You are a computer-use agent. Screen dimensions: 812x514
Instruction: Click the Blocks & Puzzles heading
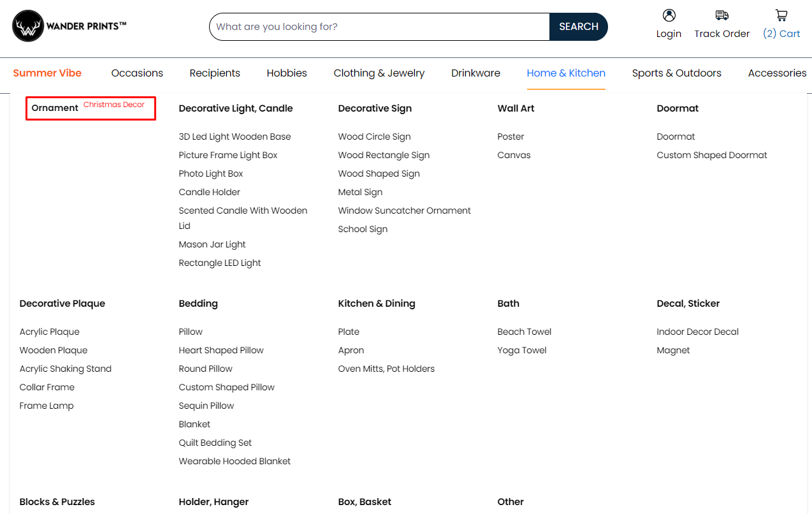[57, 502]
